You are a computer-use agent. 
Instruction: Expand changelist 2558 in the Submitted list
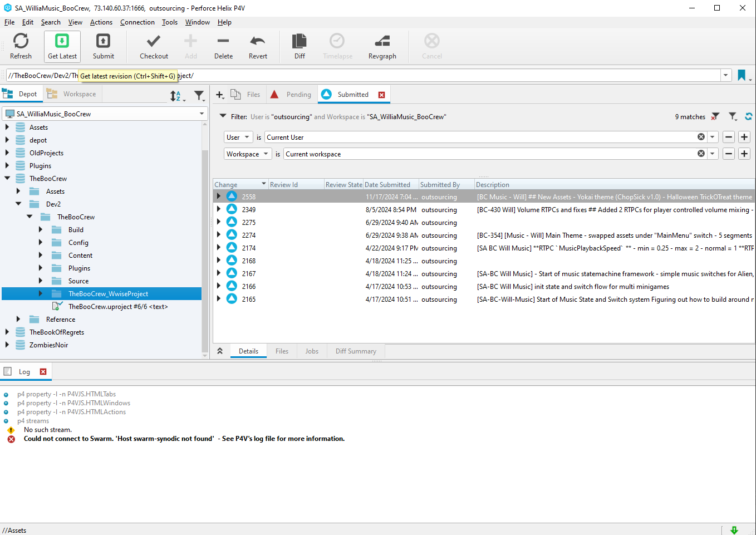pos(218,197)
